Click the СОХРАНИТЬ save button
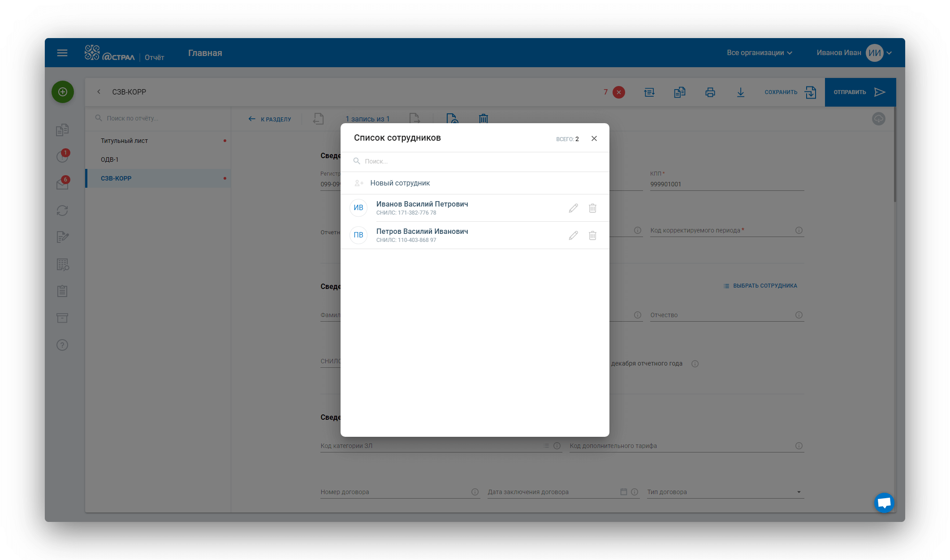The height and width of the screenshot is (560, 950). click(790, 92)
